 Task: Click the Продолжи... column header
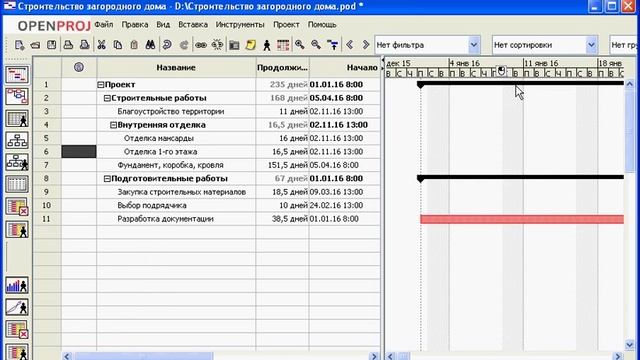(282, 68)
